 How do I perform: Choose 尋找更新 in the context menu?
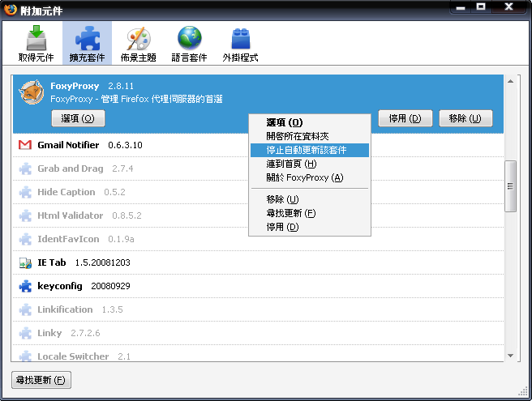point(290,213)
